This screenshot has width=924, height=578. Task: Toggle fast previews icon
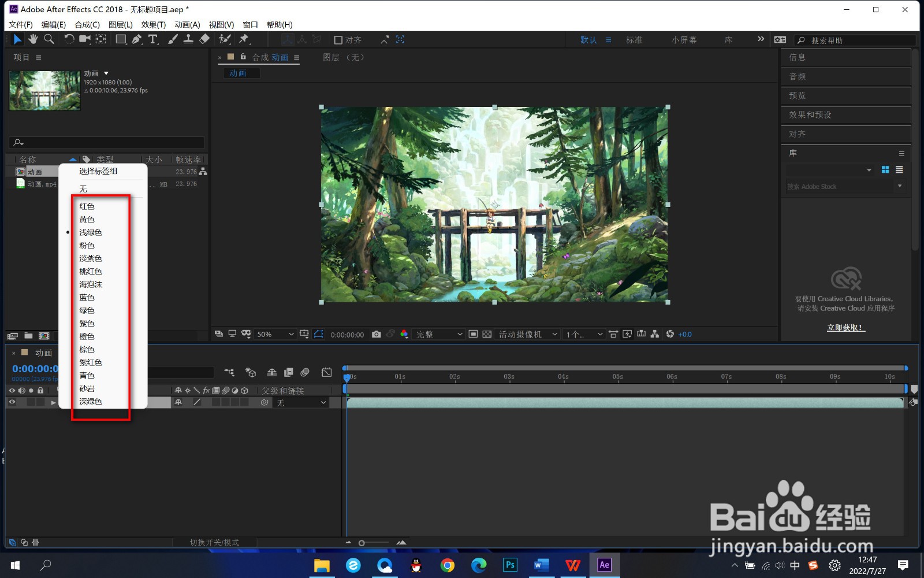tap(627, 334)
